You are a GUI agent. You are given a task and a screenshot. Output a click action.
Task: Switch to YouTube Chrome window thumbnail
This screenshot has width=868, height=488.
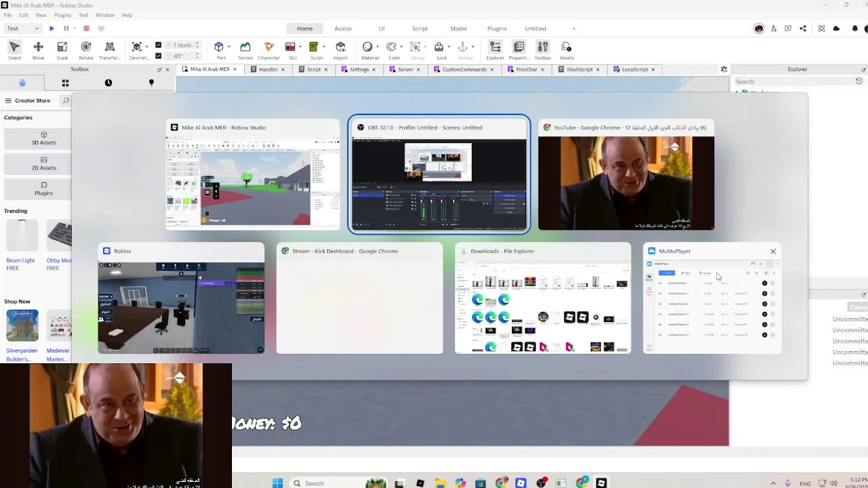(626, 175)
